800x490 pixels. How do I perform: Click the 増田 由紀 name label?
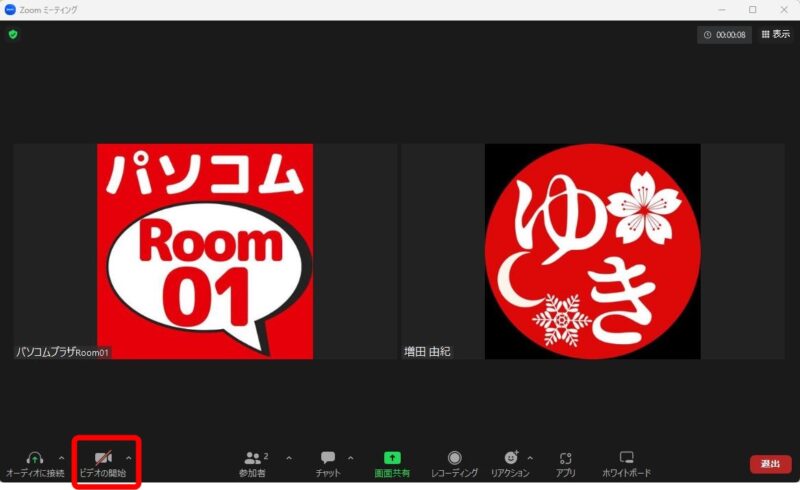pyautogui.click(x=427, y=352)
